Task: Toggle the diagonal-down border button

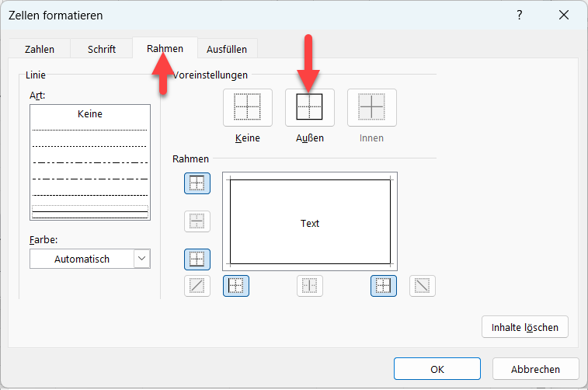Action: (423, 286)
